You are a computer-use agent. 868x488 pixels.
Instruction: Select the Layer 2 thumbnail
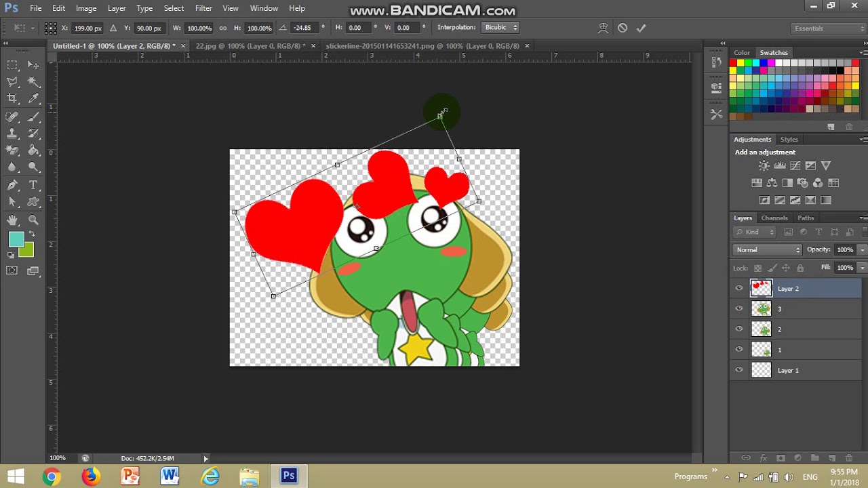761,288
